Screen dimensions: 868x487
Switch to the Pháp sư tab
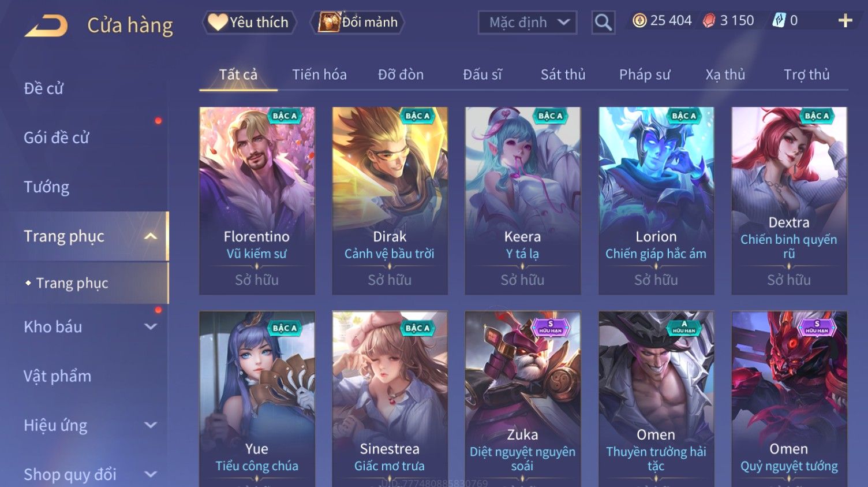pyautogui.click(x=645, y=75)
